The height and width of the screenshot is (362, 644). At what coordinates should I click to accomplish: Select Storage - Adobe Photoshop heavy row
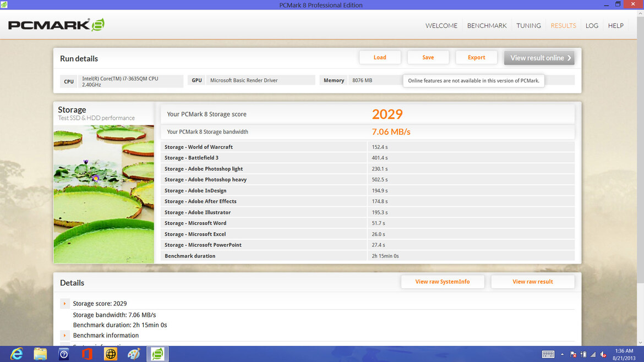point(368,179)
